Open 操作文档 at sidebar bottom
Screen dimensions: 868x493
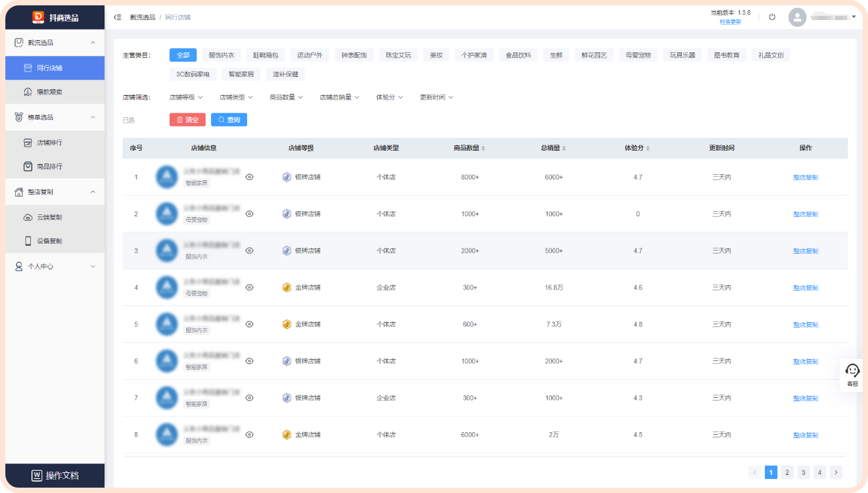[x=55, y=476]
